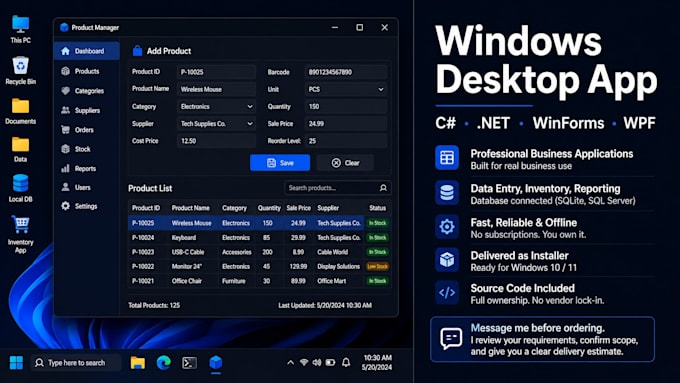Open Stock in the sidebar
The width and height of the screenshot is (680, 383).
tap(87, 149)
